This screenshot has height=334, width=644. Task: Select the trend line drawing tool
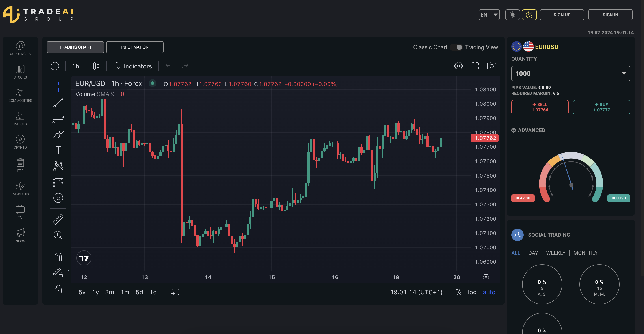coord(58,103)
